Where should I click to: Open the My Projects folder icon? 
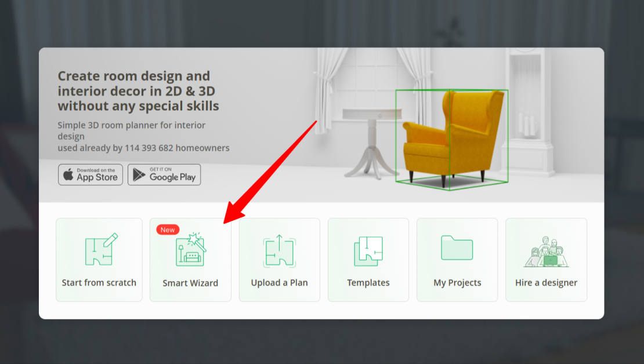point(457,247)
